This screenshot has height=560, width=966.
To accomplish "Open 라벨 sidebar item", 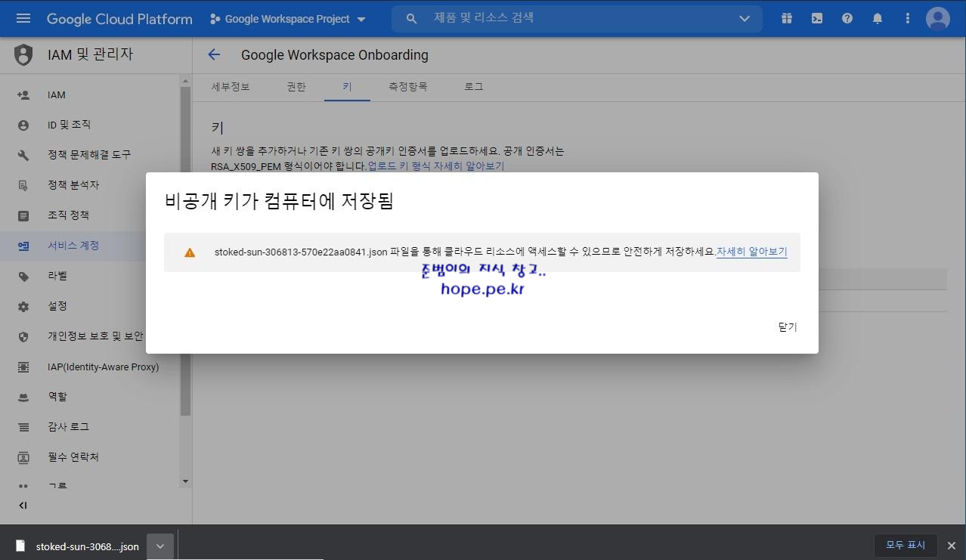I will pos(91,276).
